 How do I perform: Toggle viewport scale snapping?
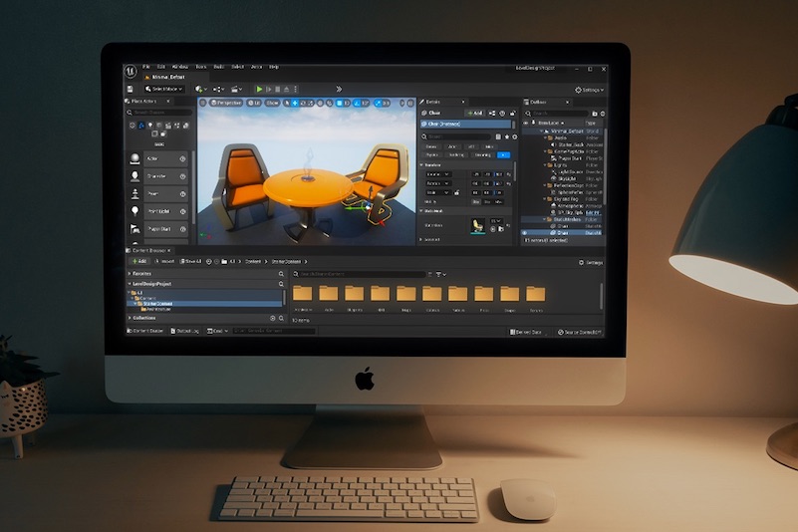coord(379,103)
